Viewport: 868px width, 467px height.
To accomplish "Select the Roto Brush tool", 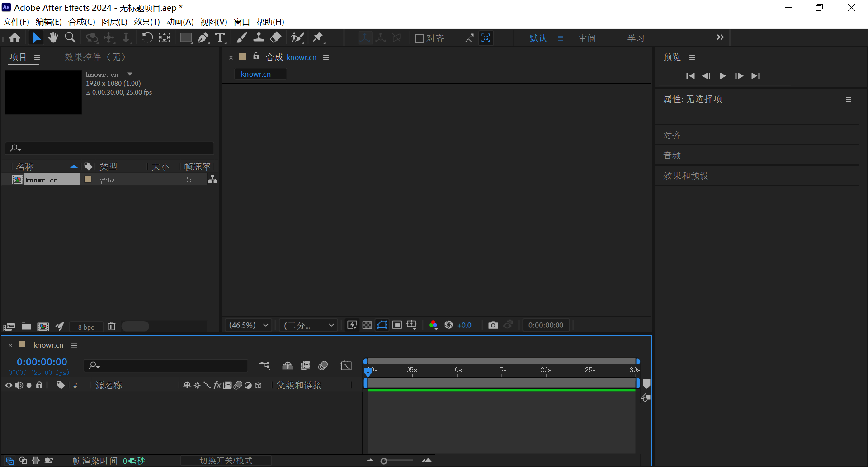I will tap(297, 38).
